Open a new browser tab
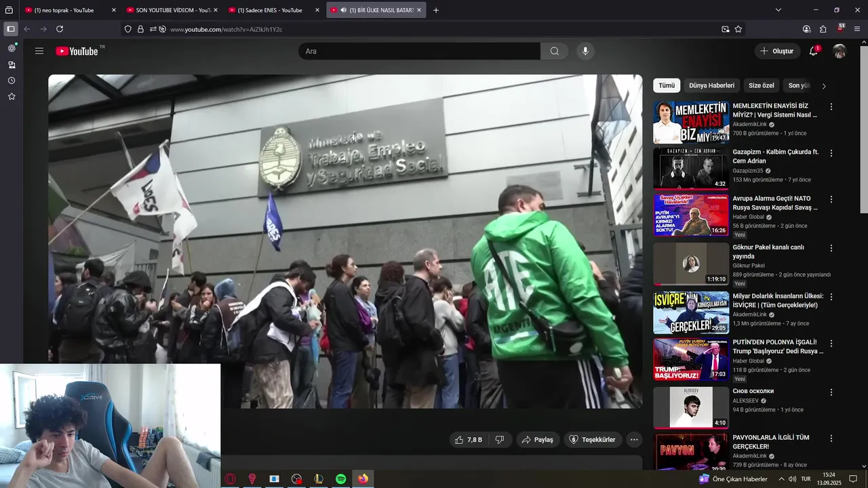 click(436, 10)
